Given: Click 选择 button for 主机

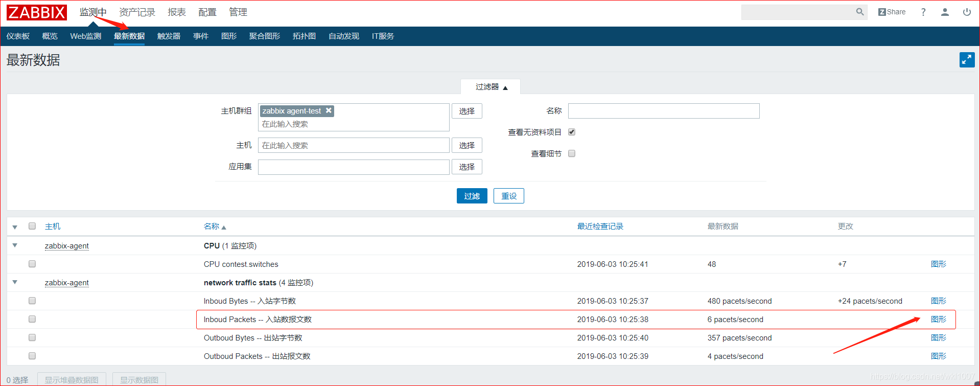Looking at the screenshot, I should [467, 145].
